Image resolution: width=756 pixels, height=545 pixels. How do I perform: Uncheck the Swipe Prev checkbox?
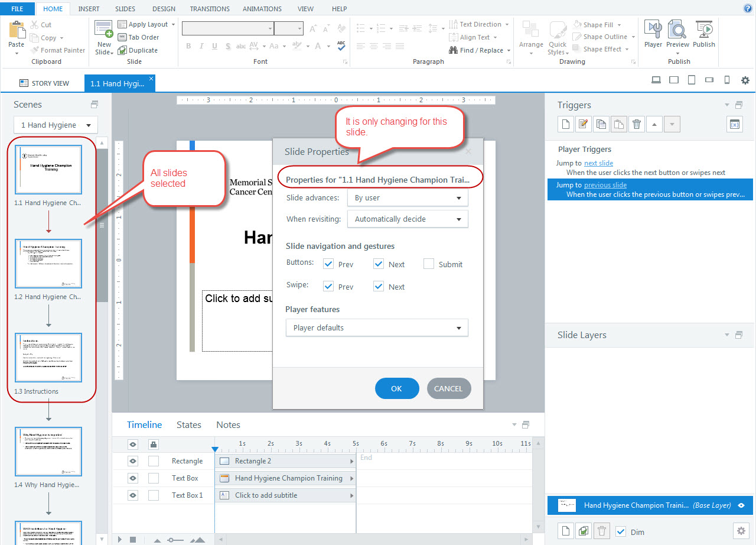(329, 287)
